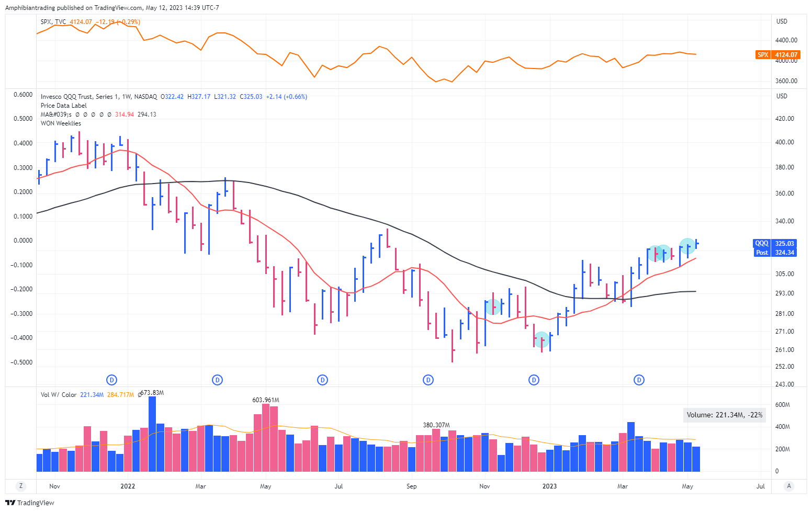
Task: Click the dividend marker just before 2022
Action: click(x=111, y=380)
